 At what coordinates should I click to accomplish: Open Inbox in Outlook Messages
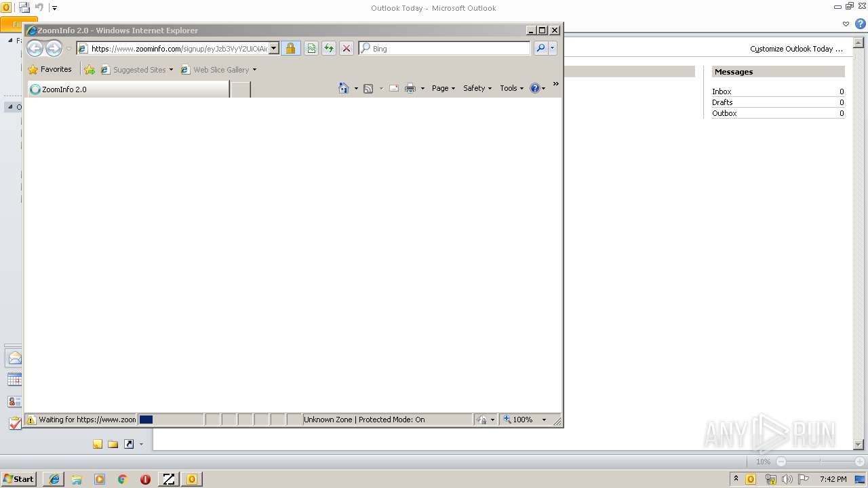pyautogui.click(x=722, y=91)
